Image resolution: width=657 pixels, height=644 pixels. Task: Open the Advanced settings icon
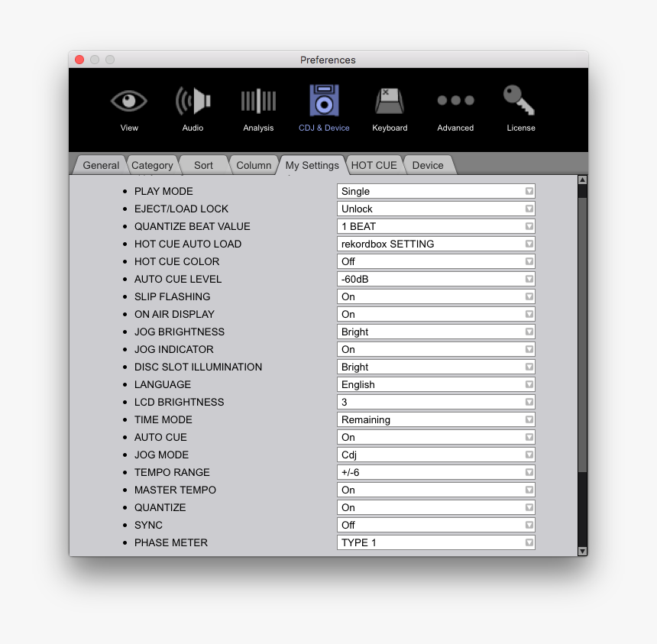click(x=455, y=107)
